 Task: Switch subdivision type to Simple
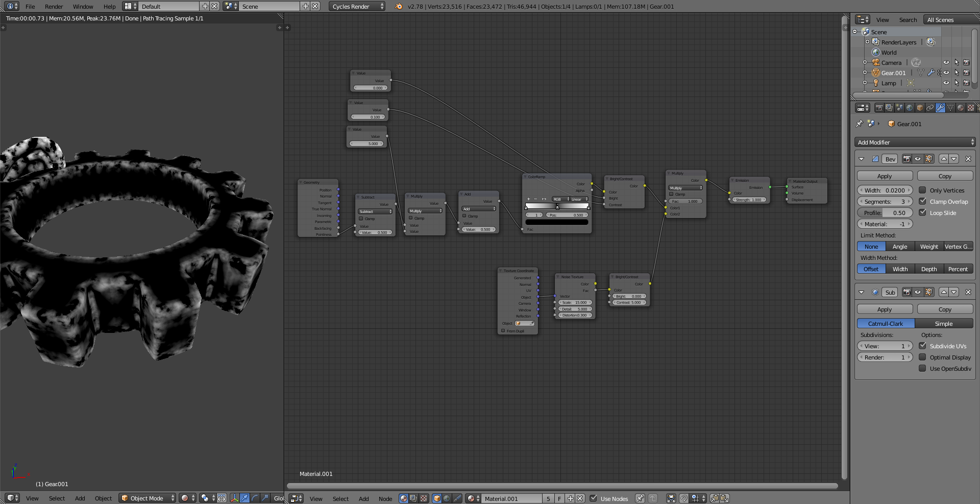pos(944,323)
